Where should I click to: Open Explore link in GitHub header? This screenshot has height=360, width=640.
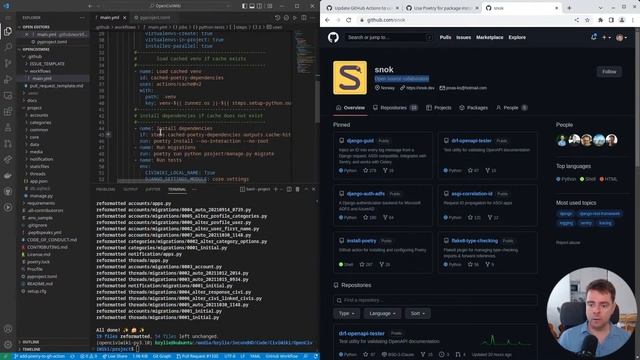coord(517,37)
